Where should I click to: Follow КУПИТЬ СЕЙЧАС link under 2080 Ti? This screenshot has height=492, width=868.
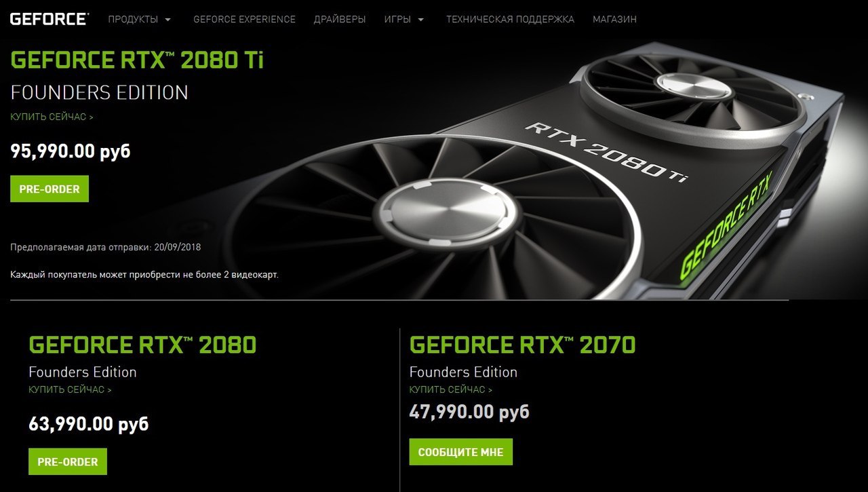(52, 117)
